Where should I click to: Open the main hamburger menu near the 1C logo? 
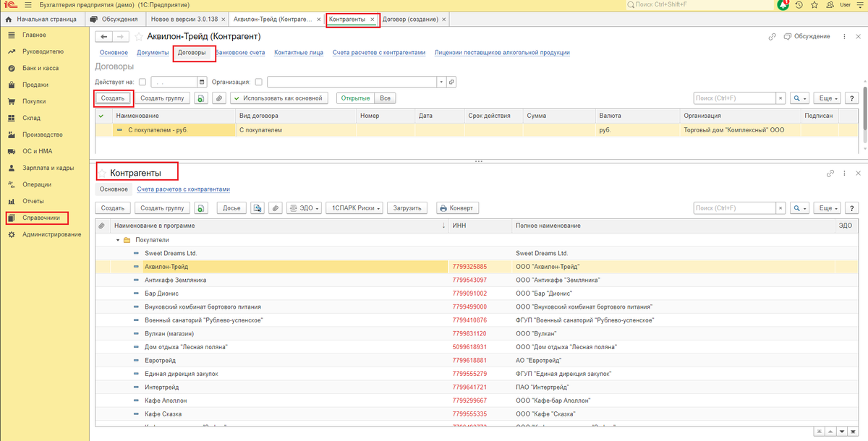pos(28,4)
